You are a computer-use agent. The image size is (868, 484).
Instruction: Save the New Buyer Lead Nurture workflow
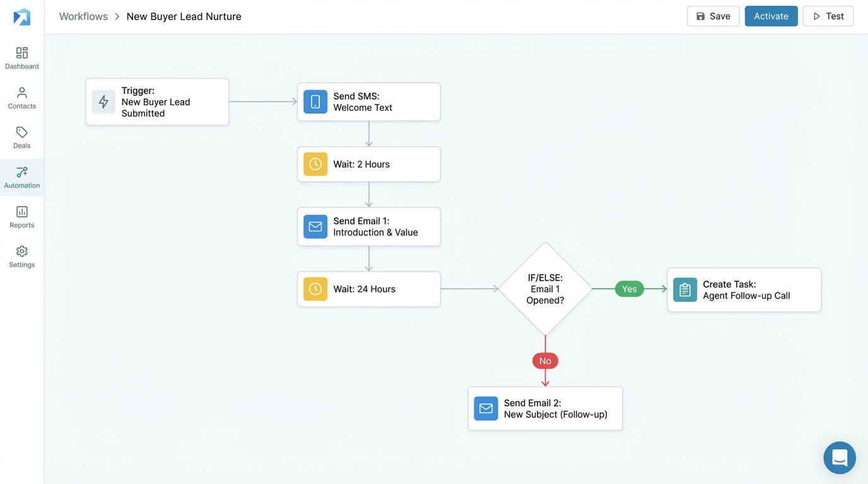[713, 16]
